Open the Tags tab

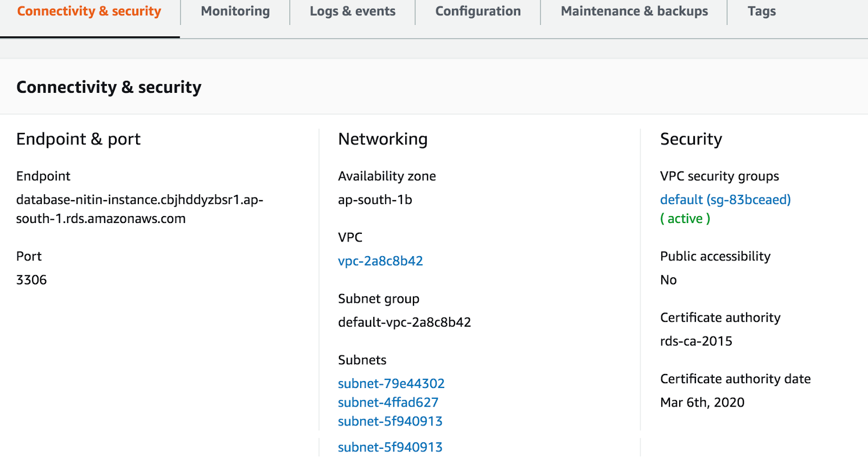tap(761, 11)
